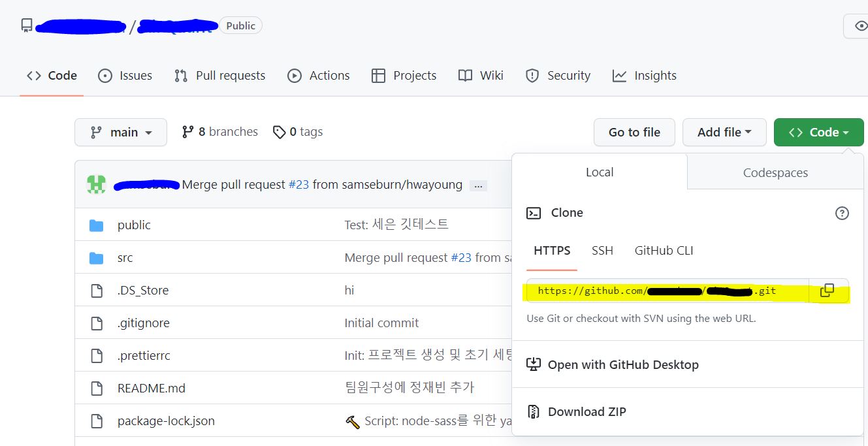Select the SSH clone option
The image size is (868, 446).
602,251
